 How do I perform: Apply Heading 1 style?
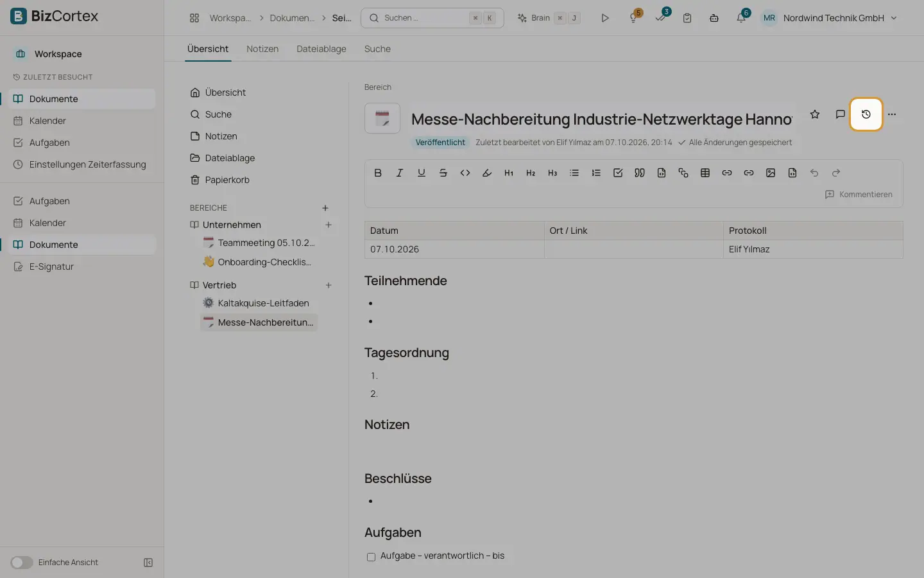(x=509, y=173)
